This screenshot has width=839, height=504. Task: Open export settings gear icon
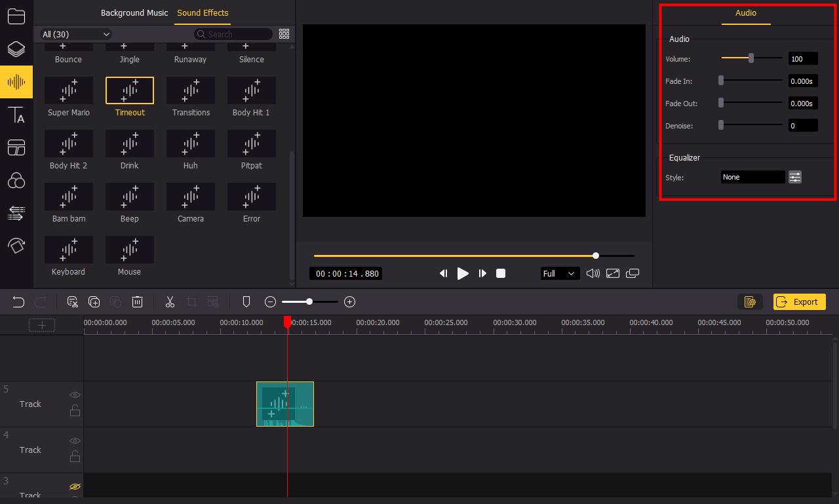(x=751, y=301)
